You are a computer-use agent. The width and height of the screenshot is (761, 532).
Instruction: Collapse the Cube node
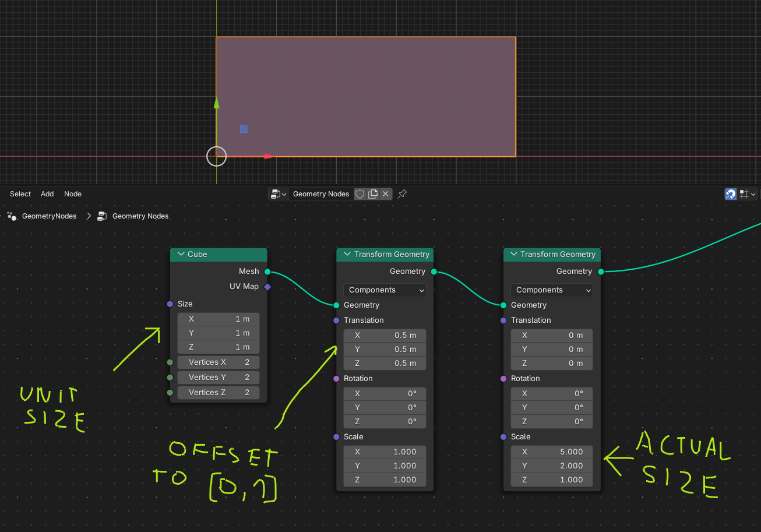[x=180, y=255]
